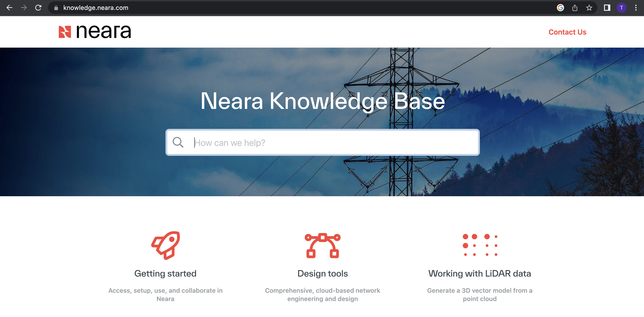Open the Chrome three-dot menu
Screen dimensions: 644x317
pos(636,8)
